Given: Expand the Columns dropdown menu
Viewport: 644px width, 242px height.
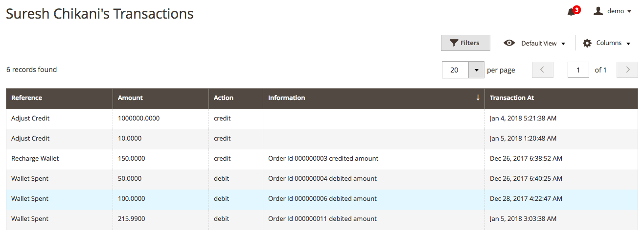Looking at the screenshot, I should (x=606, y=43).
